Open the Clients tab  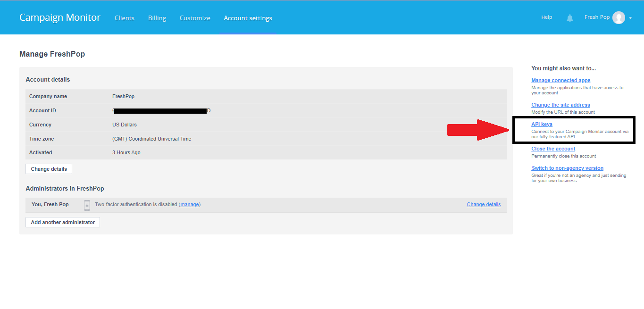tap(125, 18)
